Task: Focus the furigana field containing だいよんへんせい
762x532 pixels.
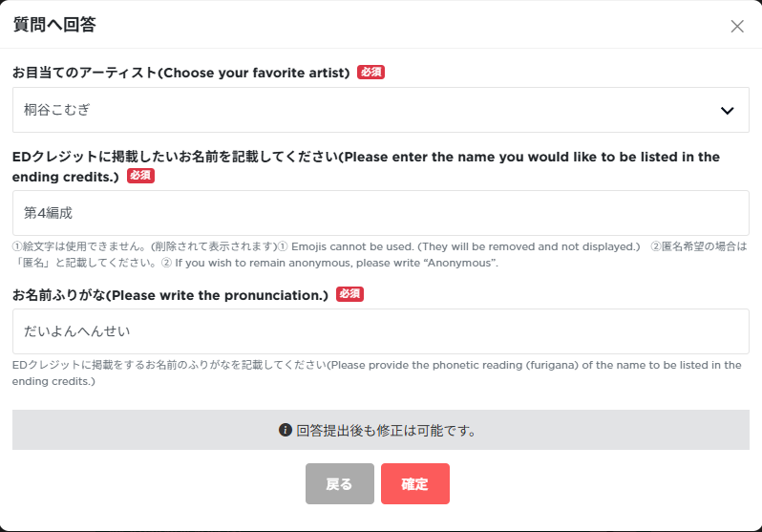Action: pos(380,331)
